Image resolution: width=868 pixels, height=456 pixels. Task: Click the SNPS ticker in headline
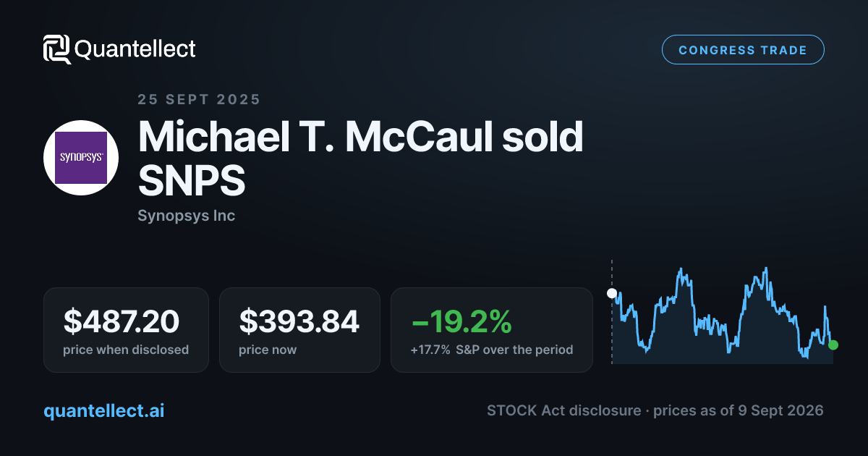click(x=192, y=181)
